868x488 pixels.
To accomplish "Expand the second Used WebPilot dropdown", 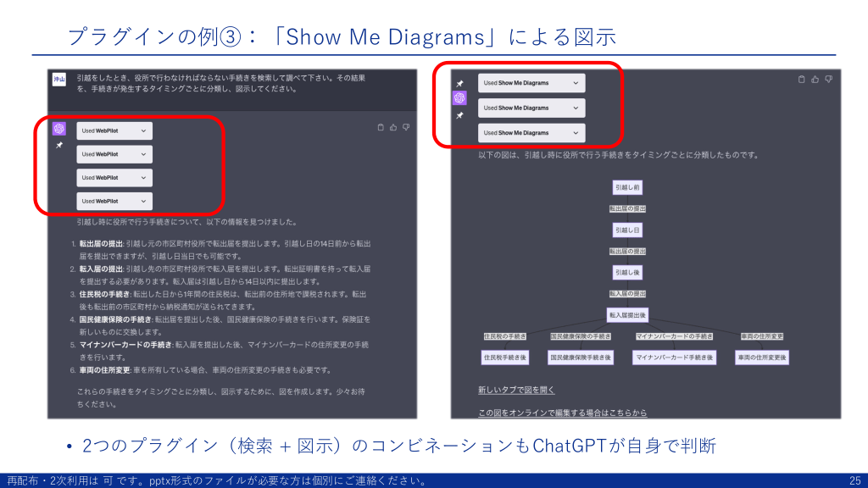I will coord(114,154).
